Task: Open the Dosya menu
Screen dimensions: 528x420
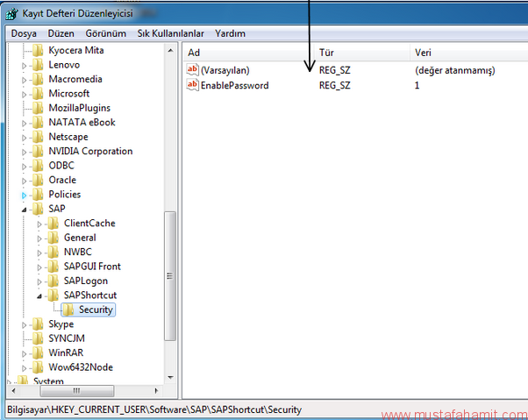Action: pos(24,33)
